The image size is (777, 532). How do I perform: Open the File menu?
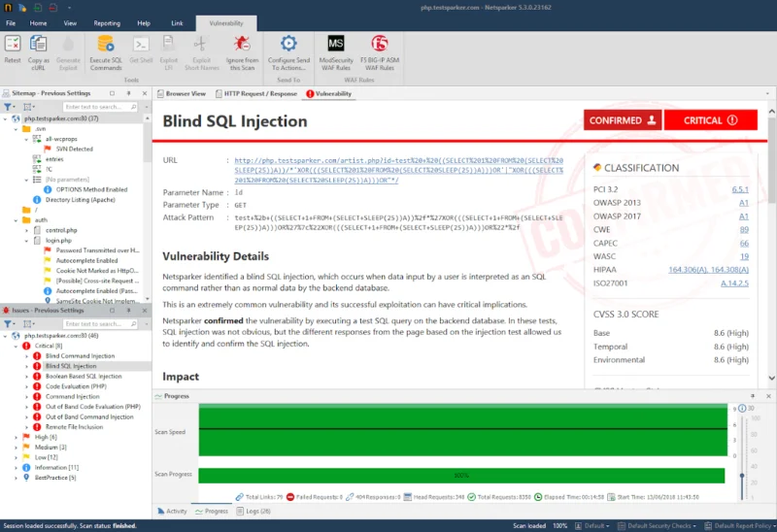coord(11,22)
